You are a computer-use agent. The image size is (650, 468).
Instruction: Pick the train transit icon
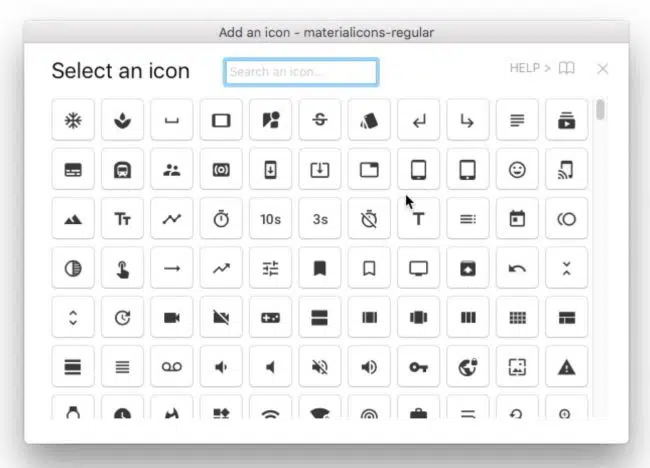click(122, 170)
